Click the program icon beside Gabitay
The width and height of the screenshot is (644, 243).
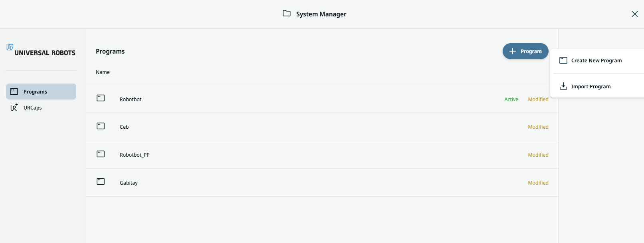point(101,181)
